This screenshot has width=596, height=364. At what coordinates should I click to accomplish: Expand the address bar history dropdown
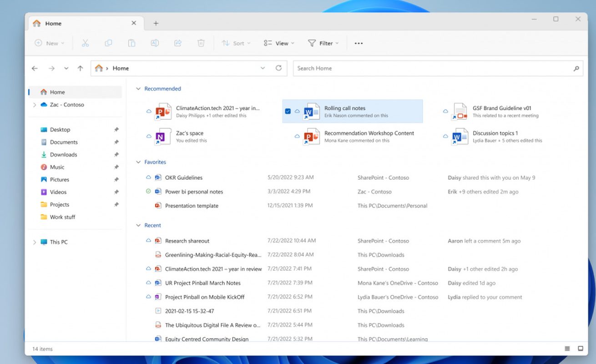click(x=263, y=68)
